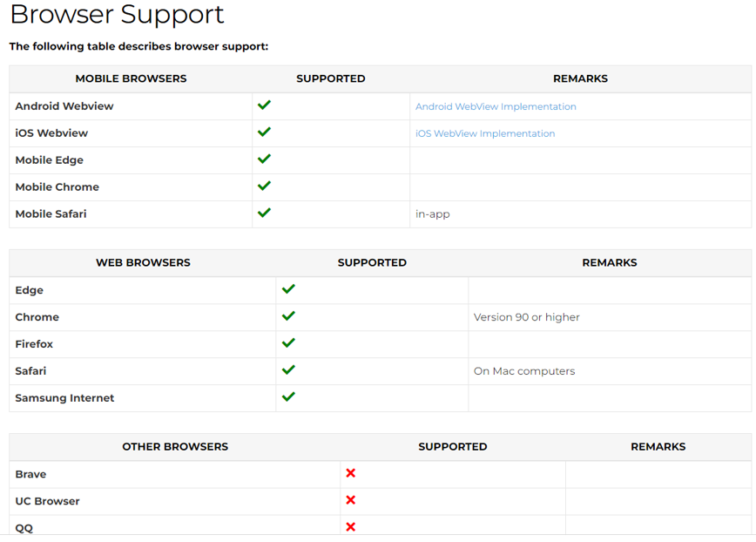Image resolution: width=756 pixels, height=542 pixels.
Task: Click the red X for Brave
Action: [350, 473]
